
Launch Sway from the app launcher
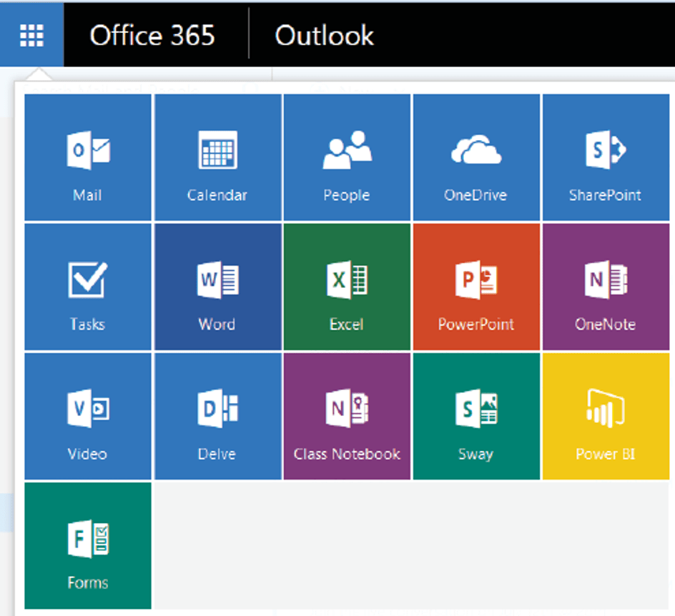pos(476,416)
